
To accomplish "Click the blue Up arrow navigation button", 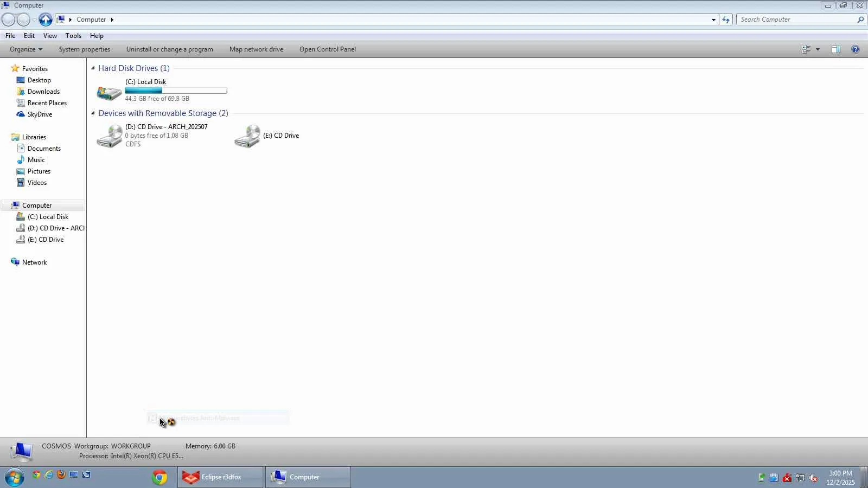I will point(46,20).
